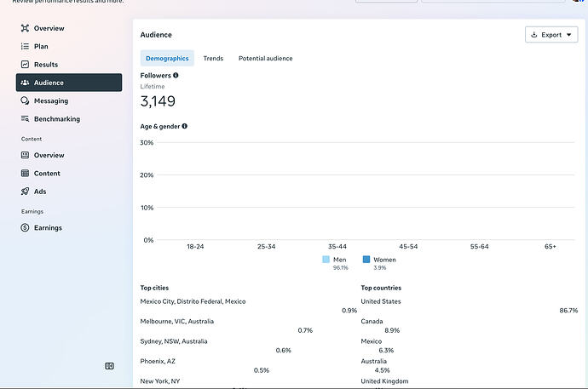Viewport: 588px width, 389px height.
Task: Click the Men 96.1% legend label
Action: (x=340, y=263)
